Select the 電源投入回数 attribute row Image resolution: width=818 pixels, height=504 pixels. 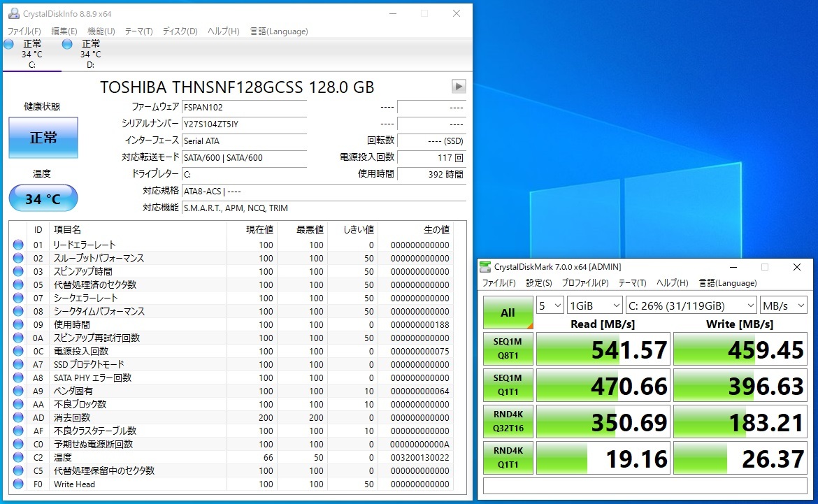tap(231, 351)
